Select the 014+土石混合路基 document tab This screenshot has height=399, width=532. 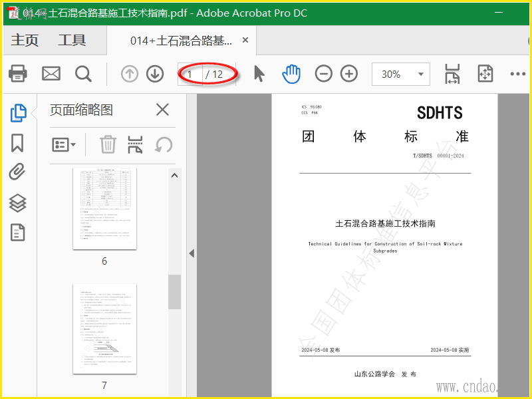click(181, 41)
